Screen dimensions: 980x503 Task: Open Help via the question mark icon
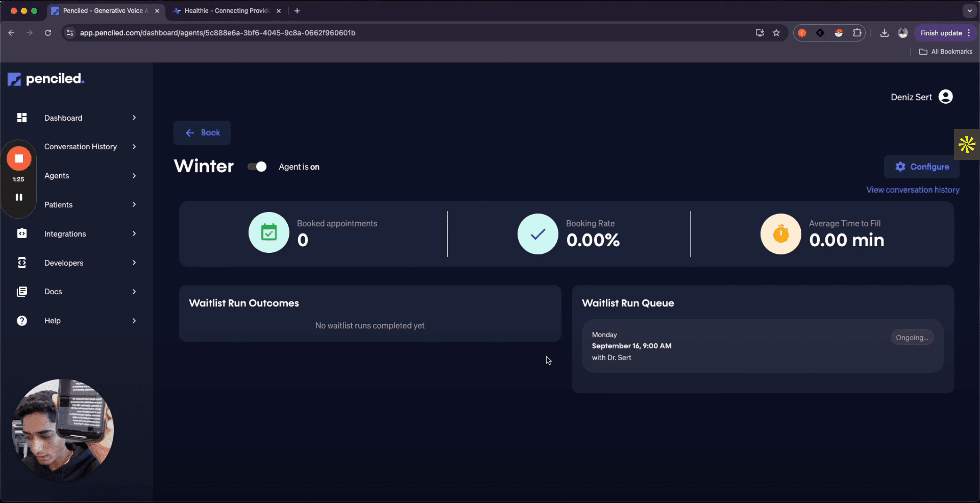click(x=22, y=320)
